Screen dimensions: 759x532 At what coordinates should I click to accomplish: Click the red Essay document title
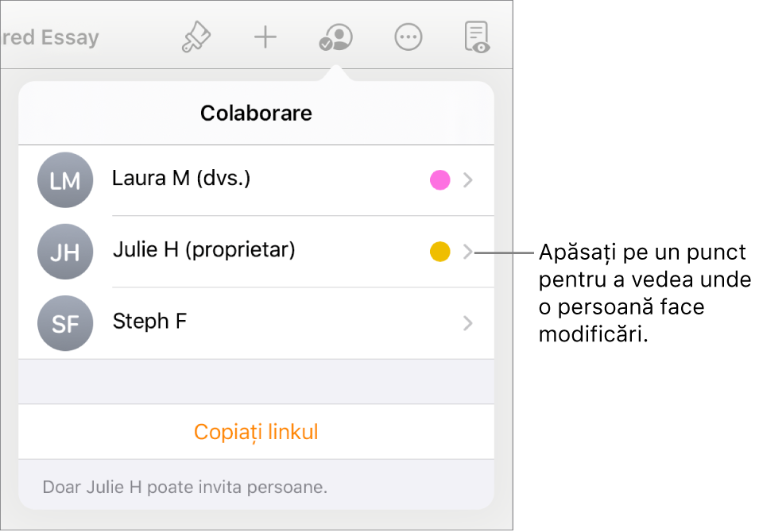point(49,37)
